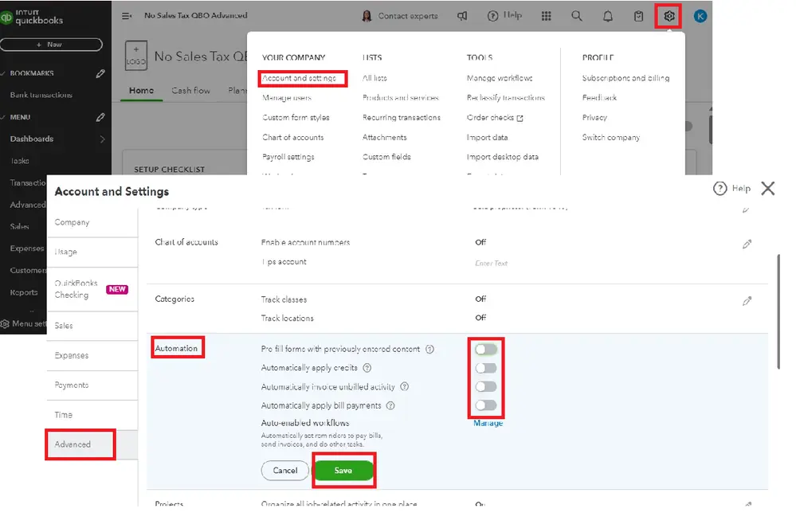Click the search magnifier icon
Screen dimensions: 796x532
click(577, 15)
